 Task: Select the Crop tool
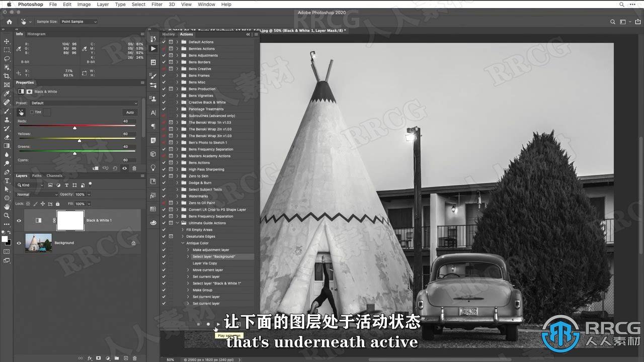click(7, 76)
